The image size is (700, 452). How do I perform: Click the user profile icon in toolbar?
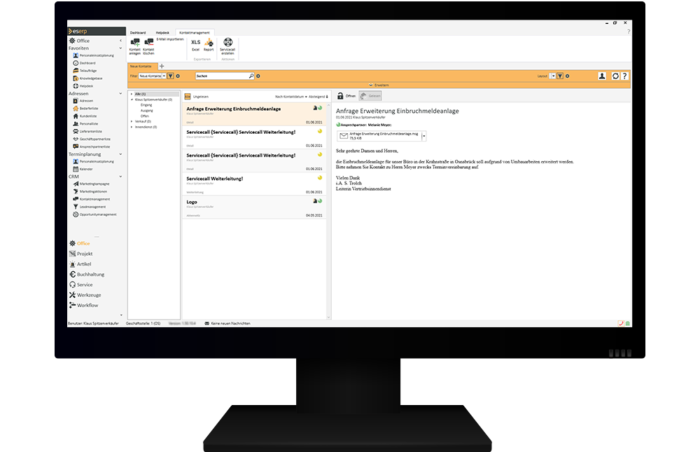pyautogui.click(x=602, y=76)
